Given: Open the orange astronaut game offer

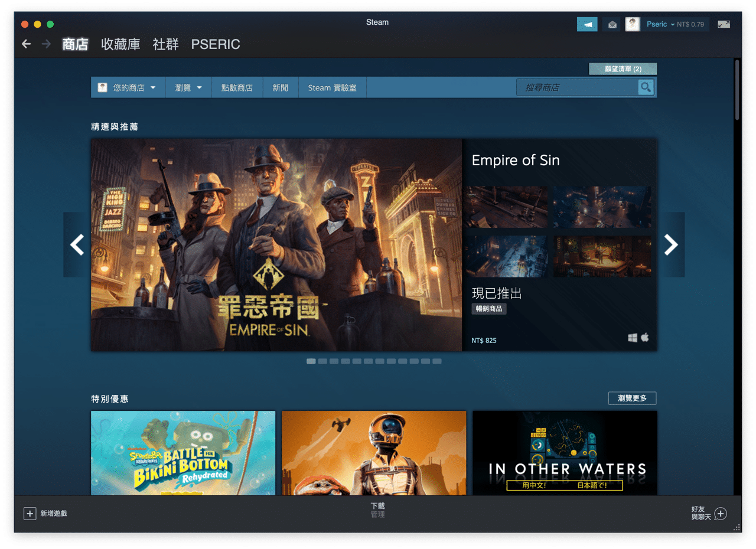Looking at the screenshot, I should (374, 453).
